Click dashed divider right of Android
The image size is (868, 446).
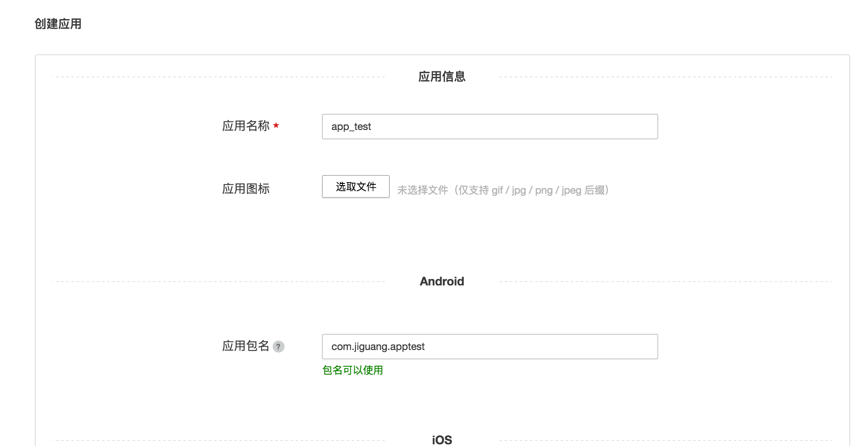click(x=665, y=282)
